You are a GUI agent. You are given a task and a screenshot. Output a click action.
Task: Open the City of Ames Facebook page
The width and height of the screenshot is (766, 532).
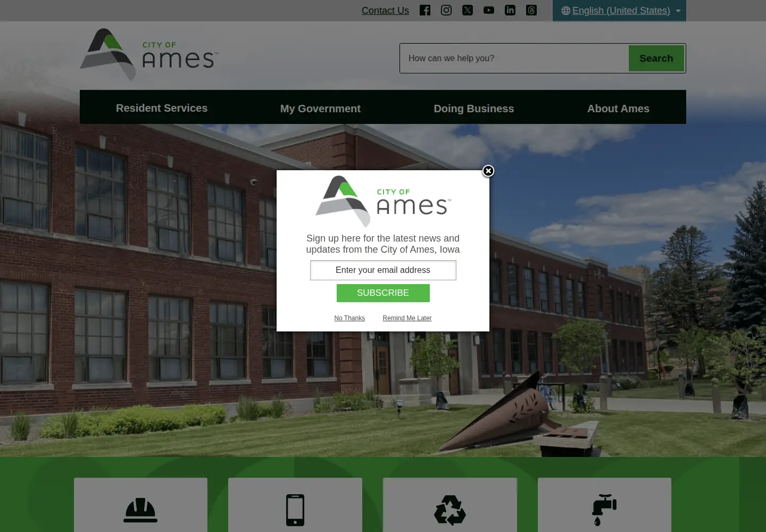425,10
